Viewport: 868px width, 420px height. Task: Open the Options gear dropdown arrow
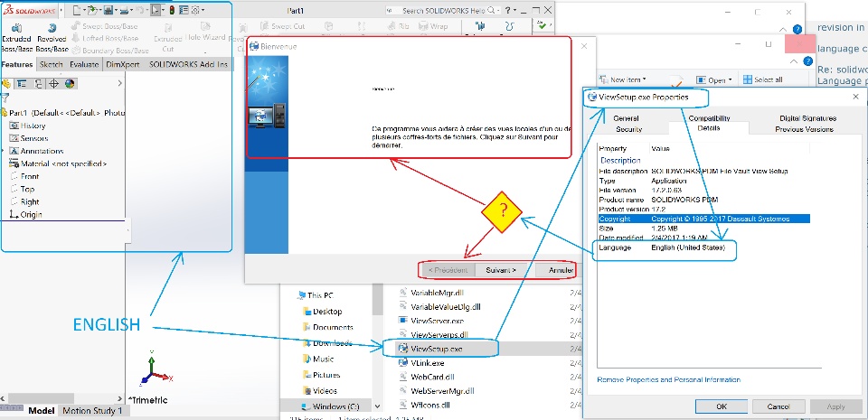(203, 9)
